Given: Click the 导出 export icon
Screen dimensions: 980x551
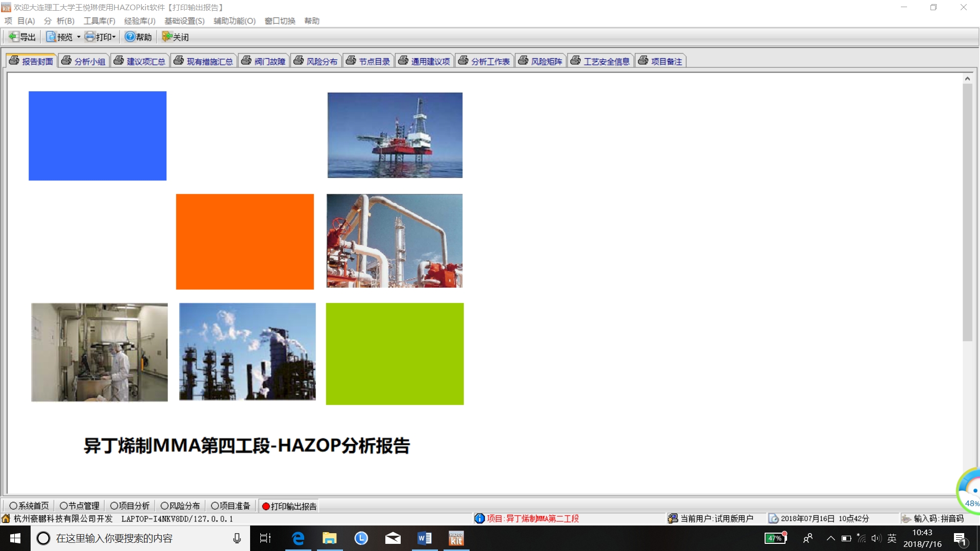Looking at the screenshot, I should click(14, 37).
